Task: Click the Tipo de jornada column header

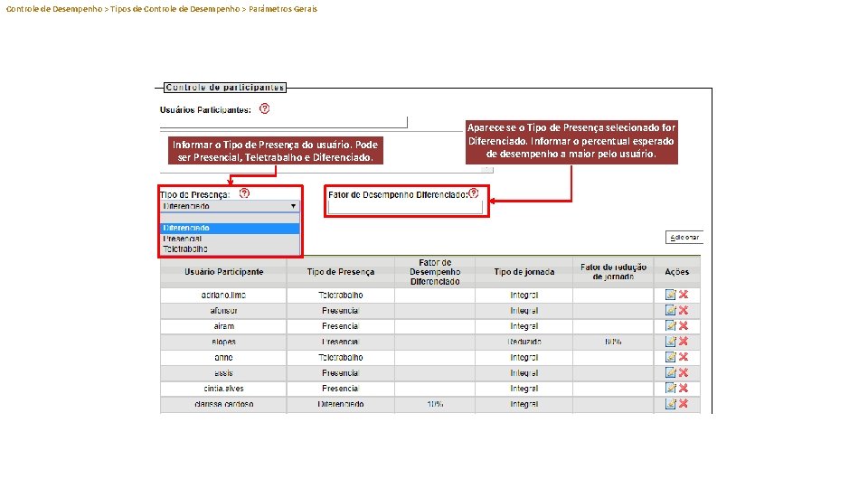Action: 524,272
